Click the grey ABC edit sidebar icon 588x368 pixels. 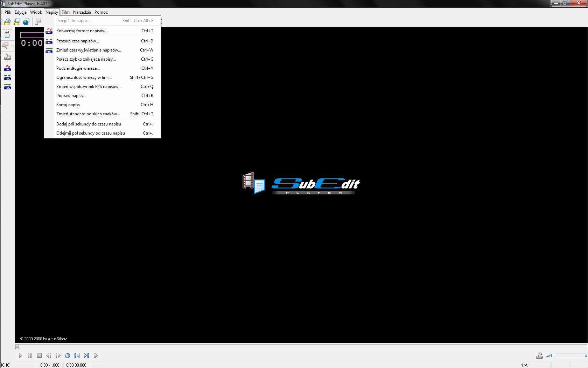[x=7, y=57]
